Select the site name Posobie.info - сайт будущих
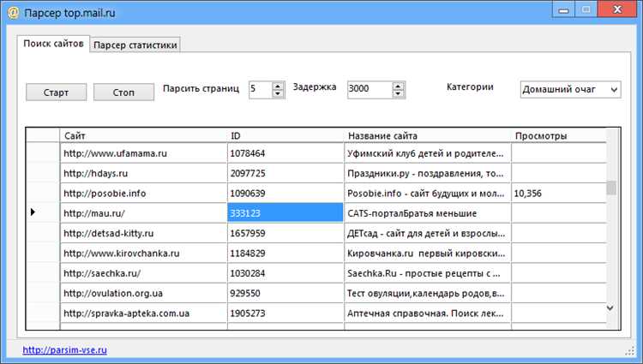This screenshot has height=364, width=643. (x=428, y=194)
